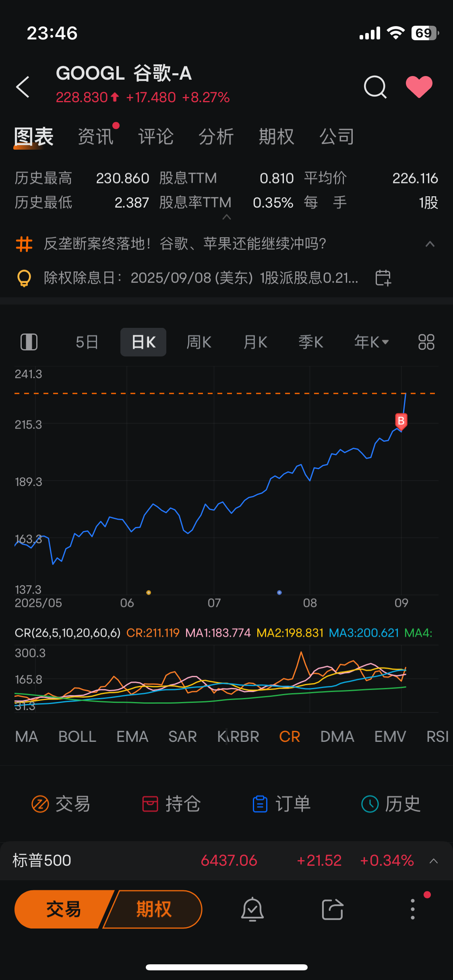Open the search magnifier icon
The height and width of the screenshot is (980, 453).
coord(375,86)
